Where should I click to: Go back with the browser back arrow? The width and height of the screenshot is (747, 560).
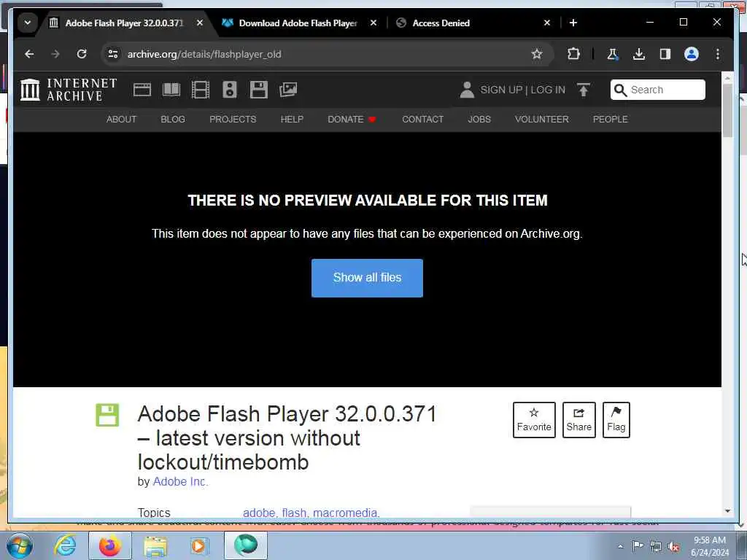coord(29,54)
